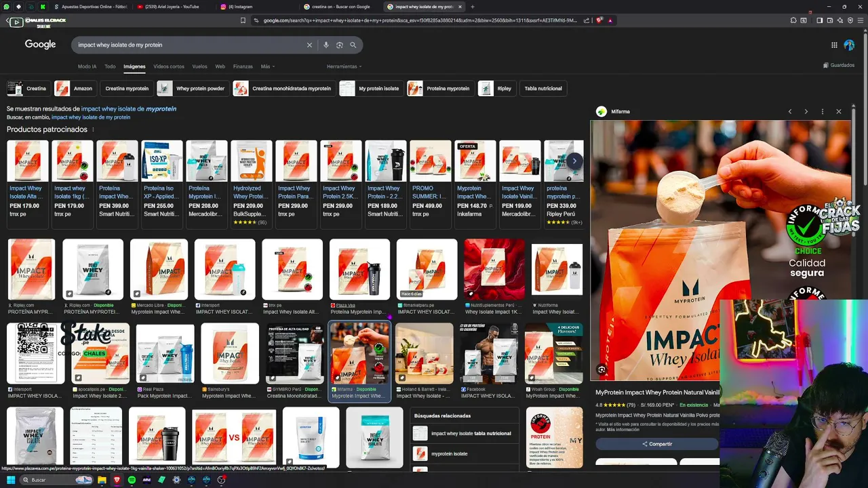Search instead for original query link
The image size is (868, 488).
coord(91,117)
